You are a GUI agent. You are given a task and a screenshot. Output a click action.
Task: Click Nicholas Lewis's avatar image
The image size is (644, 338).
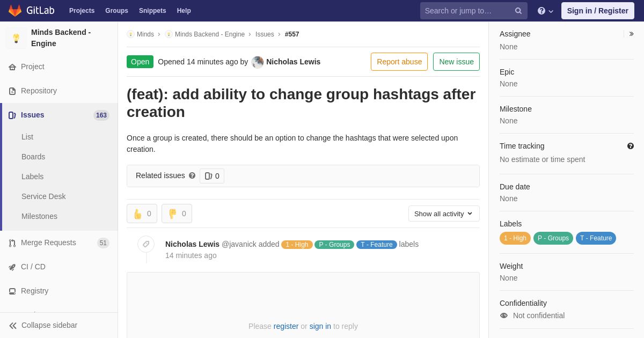coord(258,62)
